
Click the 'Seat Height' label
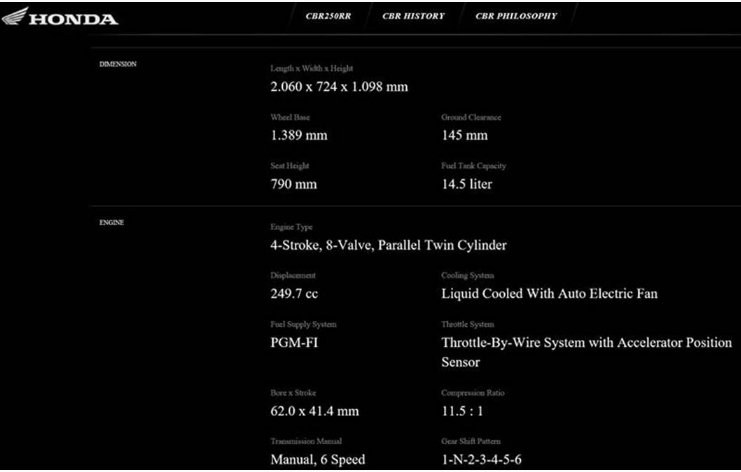pyautogui.click(x=290, y=166)
